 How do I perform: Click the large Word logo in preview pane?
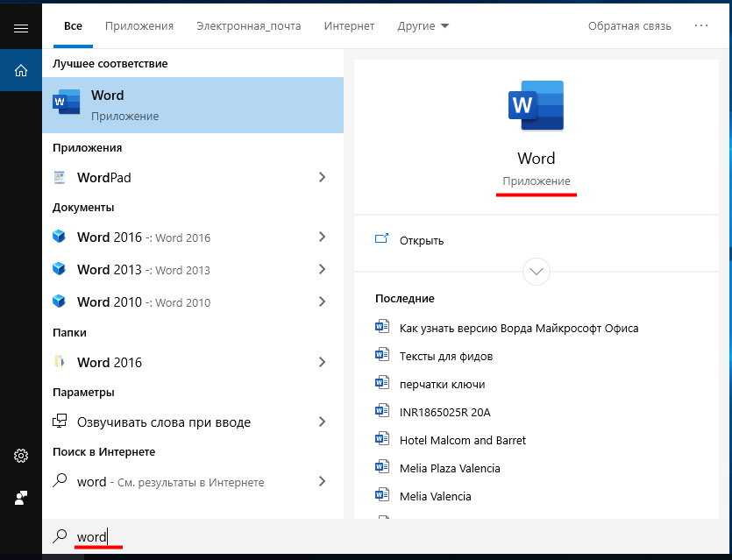pyautogui.click(x=536, y=105)
